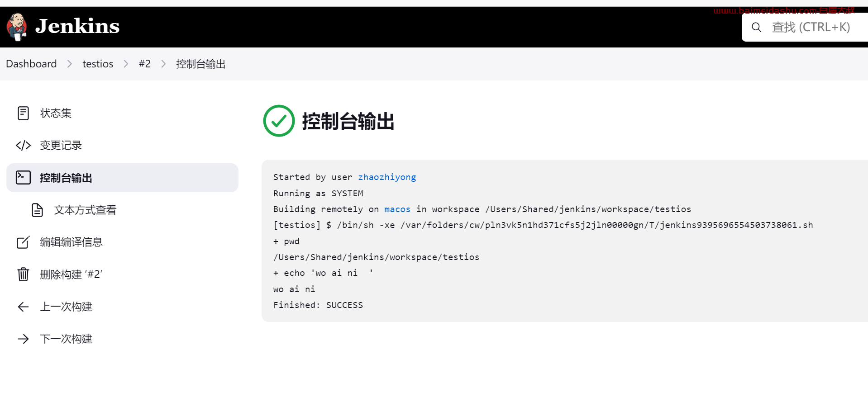
Task: Select 控制台输出 in the sidebar
Action: click(x=122, y=178)
